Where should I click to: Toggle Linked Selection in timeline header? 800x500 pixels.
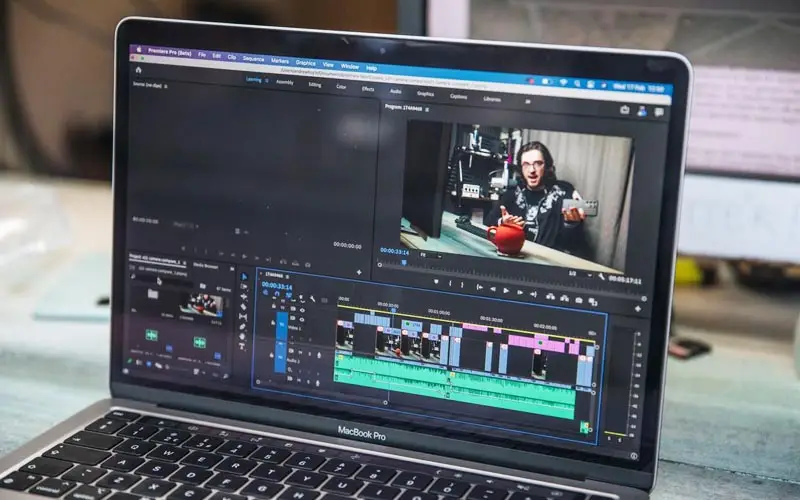(289, 295)
